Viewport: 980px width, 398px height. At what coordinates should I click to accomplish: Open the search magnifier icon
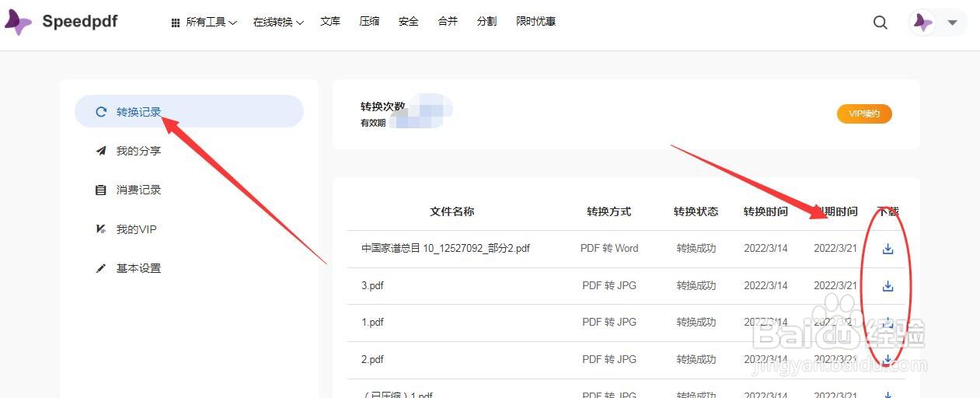[x=880, y=23]
